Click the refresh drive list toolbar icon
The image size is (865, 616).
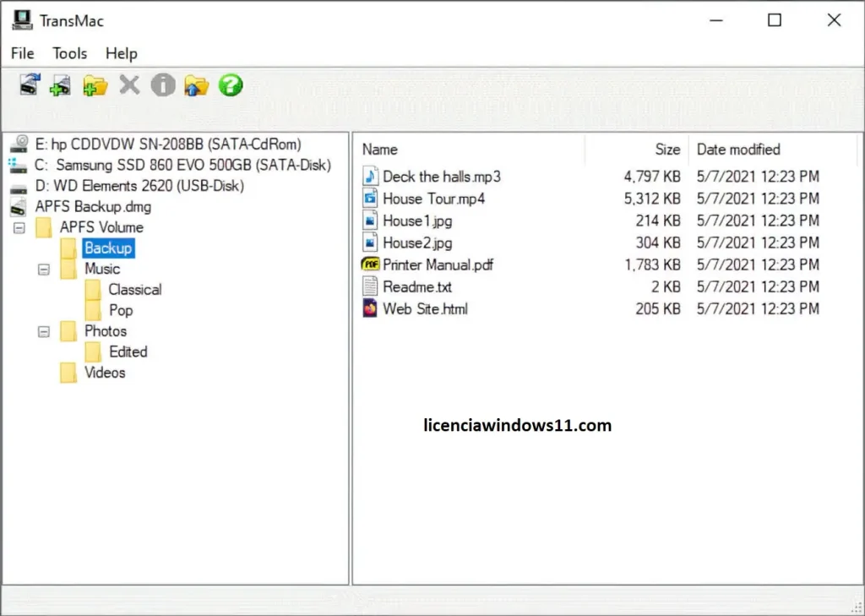(x=30, y=85)
